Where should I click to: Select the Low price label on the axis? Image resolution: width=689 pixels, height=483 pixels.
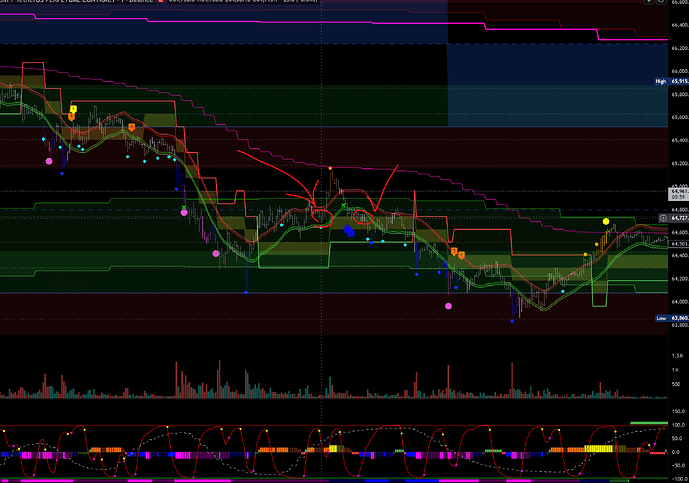[x=660, y=318]
